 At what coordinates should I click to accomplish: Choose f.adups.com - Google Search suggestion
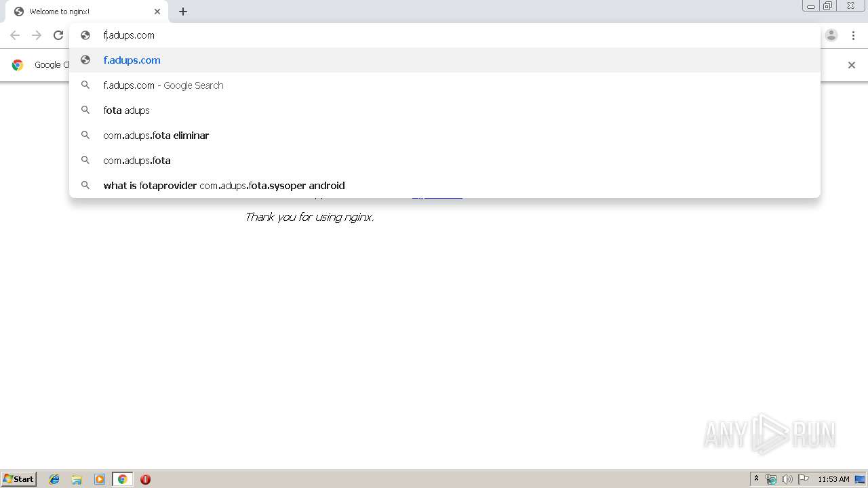[445, 85]
